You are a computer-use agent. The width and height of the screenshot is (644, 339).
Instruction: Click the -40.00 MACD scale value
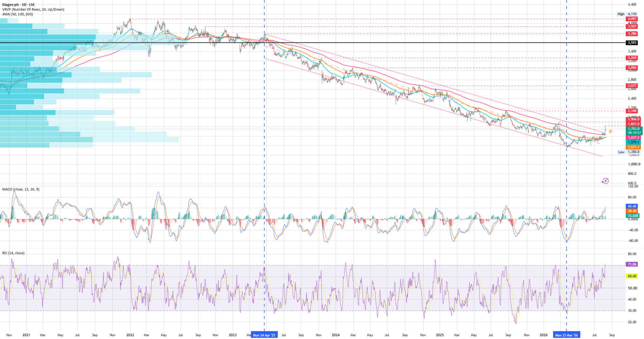632,230
